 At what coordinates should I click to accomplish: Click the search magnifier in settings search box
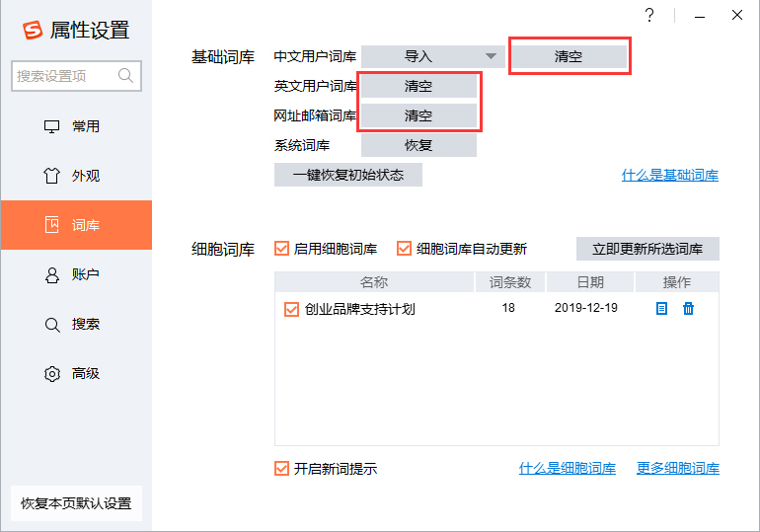pyautogui.click(x=126, y=76)
